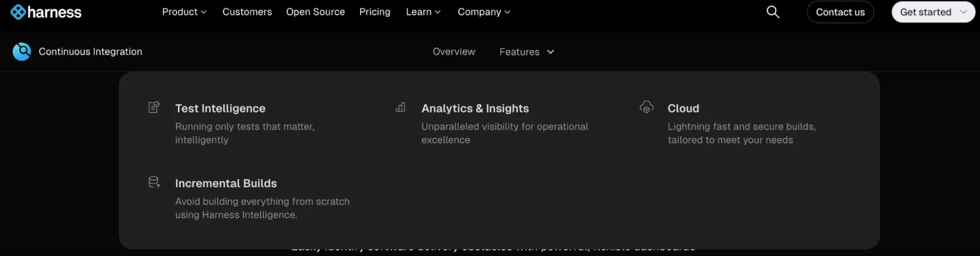Collapse the Features submenu chevron

point(551,52)
